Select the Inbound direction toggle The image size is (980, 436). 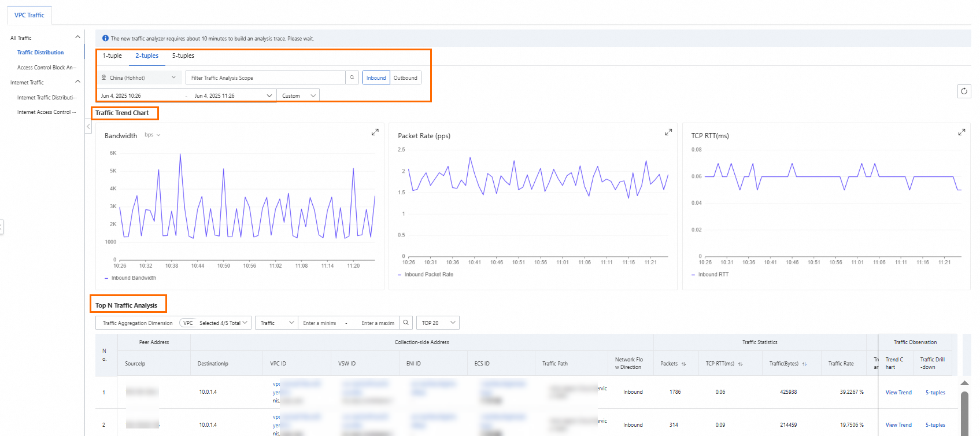click(376, 77)
